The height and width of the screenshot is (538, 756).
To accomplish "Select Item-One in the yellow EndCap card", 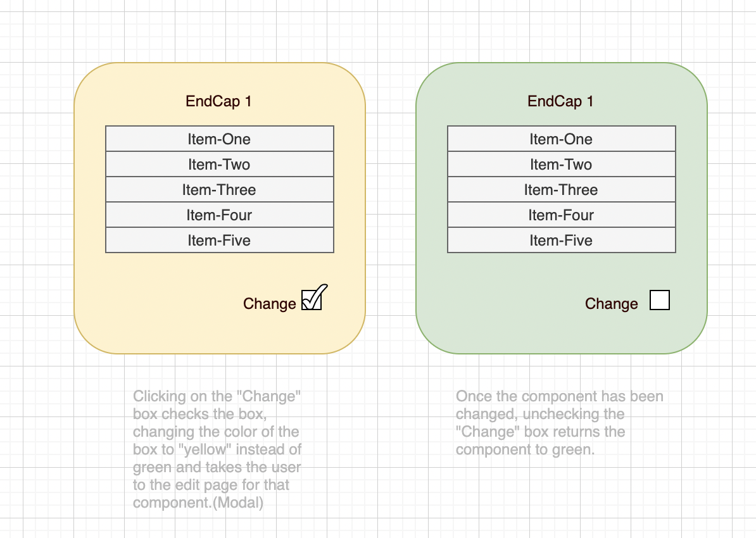I will 219,139.
